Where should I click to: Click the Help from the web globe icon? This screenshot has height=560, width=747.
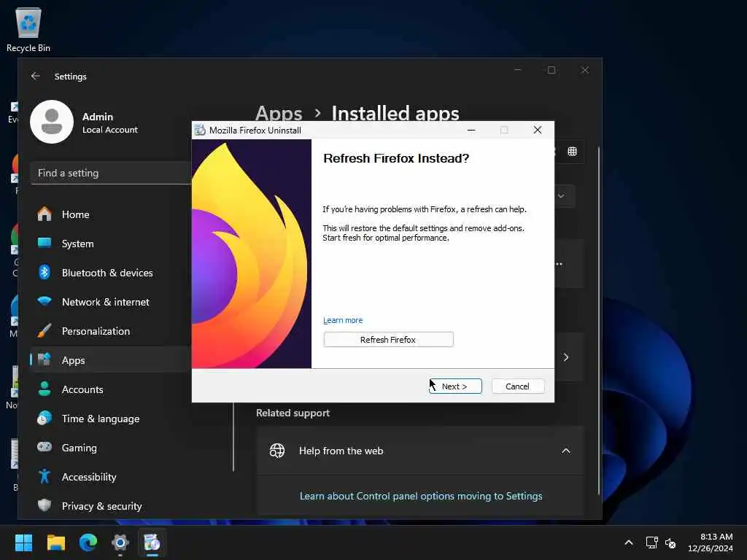pos(276,451)
